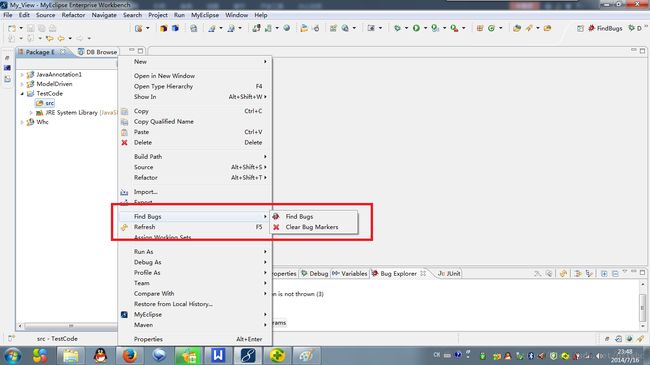
Task: Click the red X Clear Bug Markers icon
Action: pos(276,227)
